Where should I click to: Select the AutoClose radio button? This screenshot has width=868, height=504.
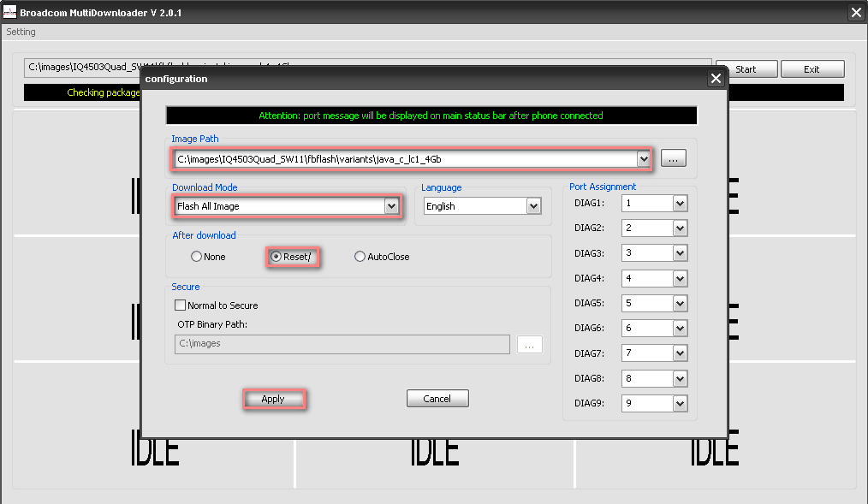(360, 257)
